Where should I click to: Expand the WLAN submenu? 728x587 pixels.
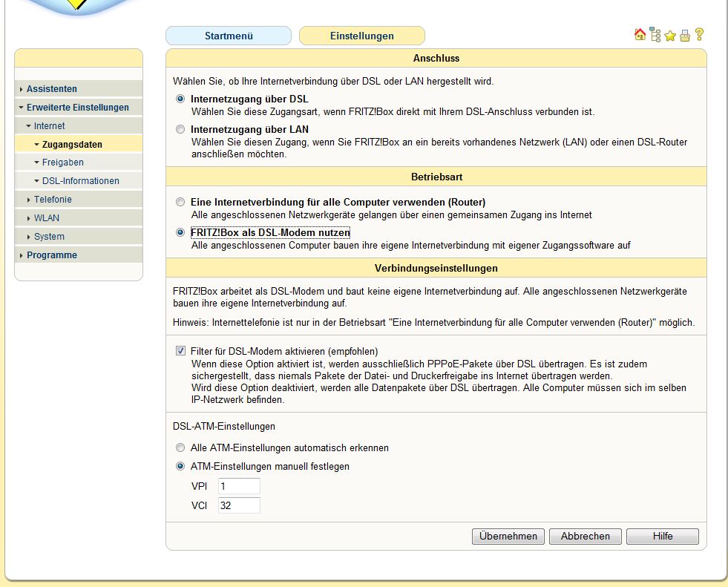click(29, 218)
